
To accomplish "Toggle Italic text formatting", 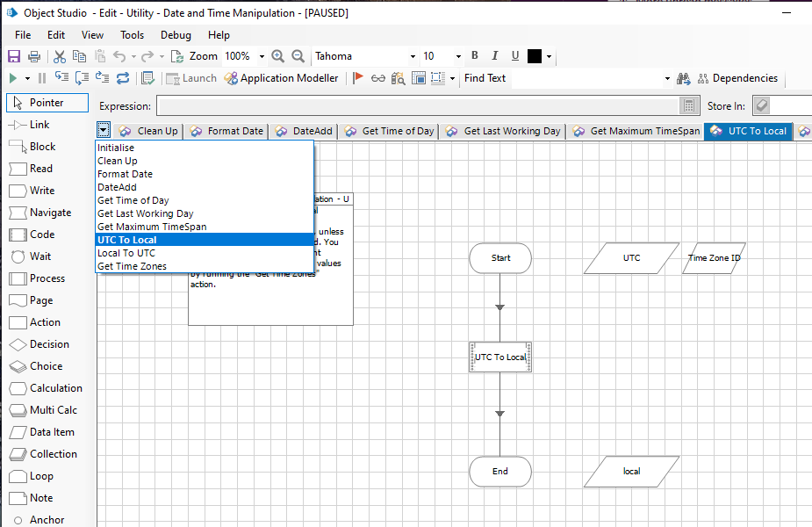I will pos(495,56).
